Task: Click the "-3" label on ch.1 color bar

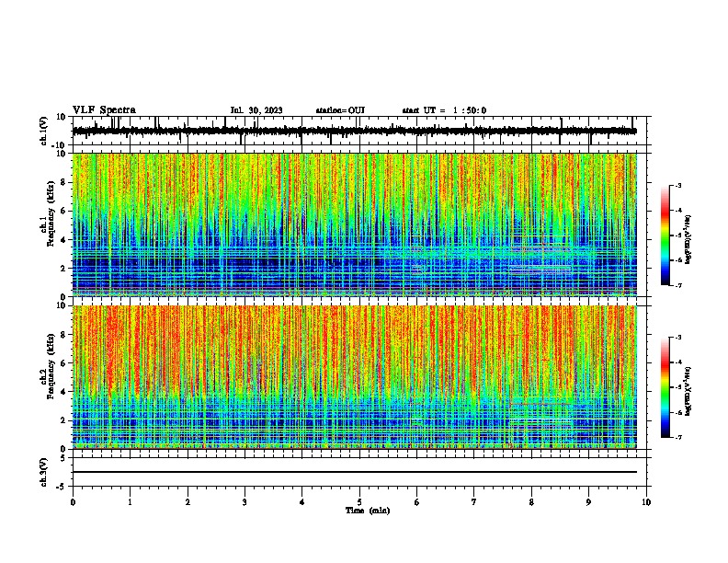Action: click(x=678, y=185)
